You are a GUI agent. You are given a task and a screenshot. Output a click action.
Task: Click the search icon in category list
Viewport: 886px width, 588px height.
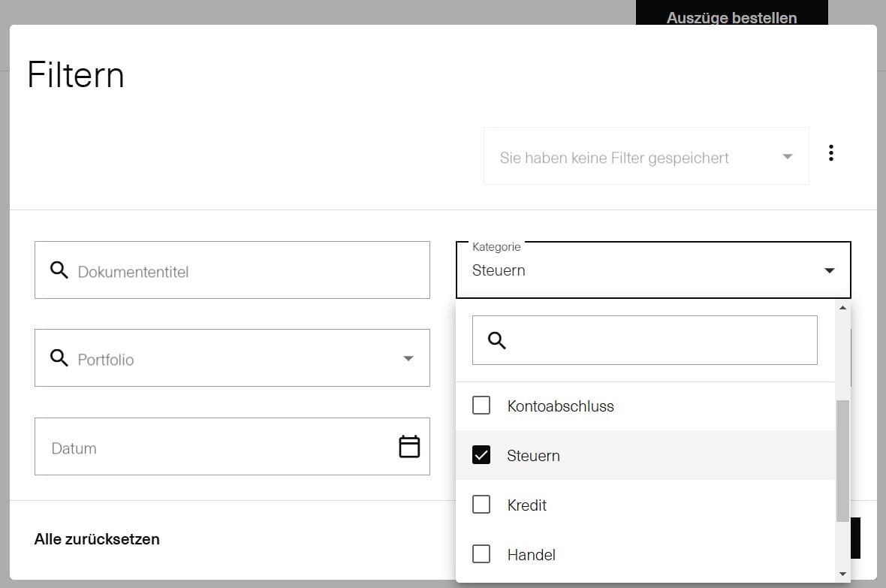pyautogui.click(x=497, y=340)
